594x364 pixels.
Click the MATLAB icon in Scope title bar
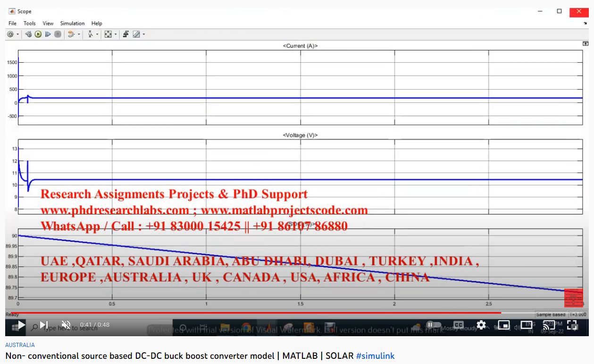click(12, 11)
